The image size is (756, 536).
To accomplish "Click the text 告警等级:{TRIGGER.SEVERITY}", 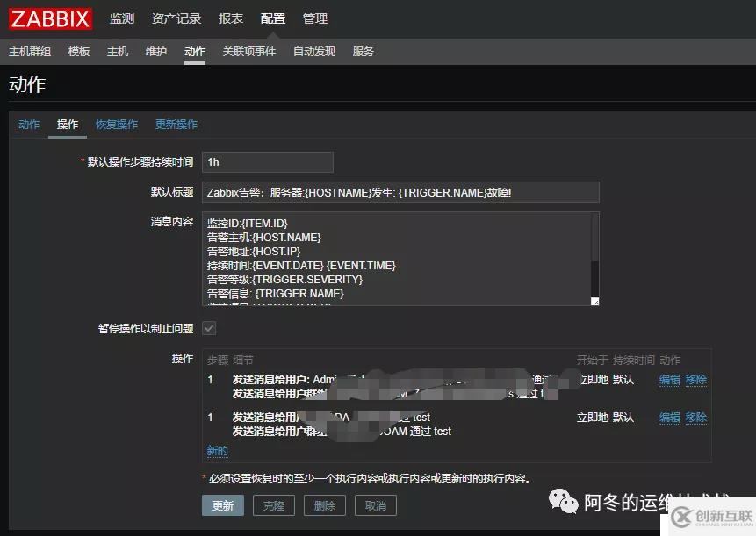I will (x=284, y=279).
